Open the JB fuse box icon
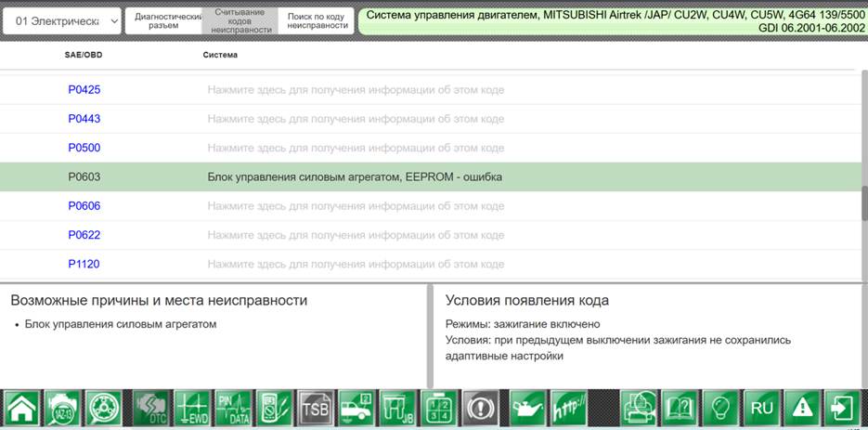Image resolution: width=868 pixels, height=430 pixels. coord(397,409)
